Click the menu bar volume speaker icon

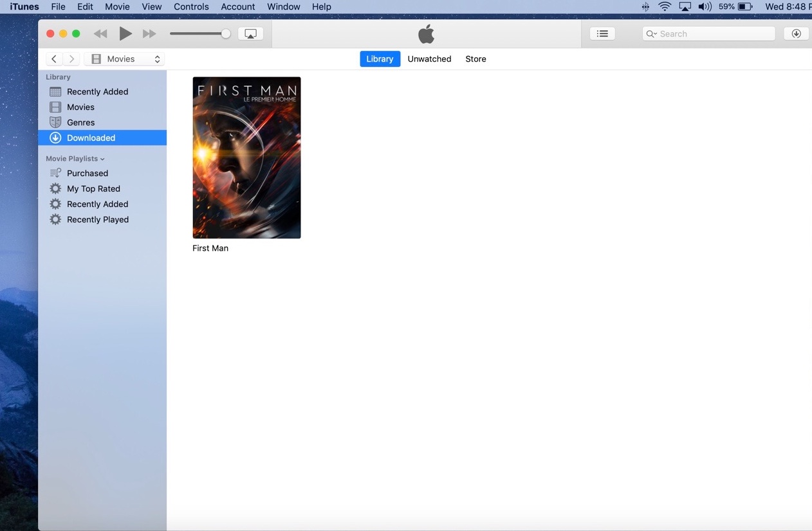point(705,6)
